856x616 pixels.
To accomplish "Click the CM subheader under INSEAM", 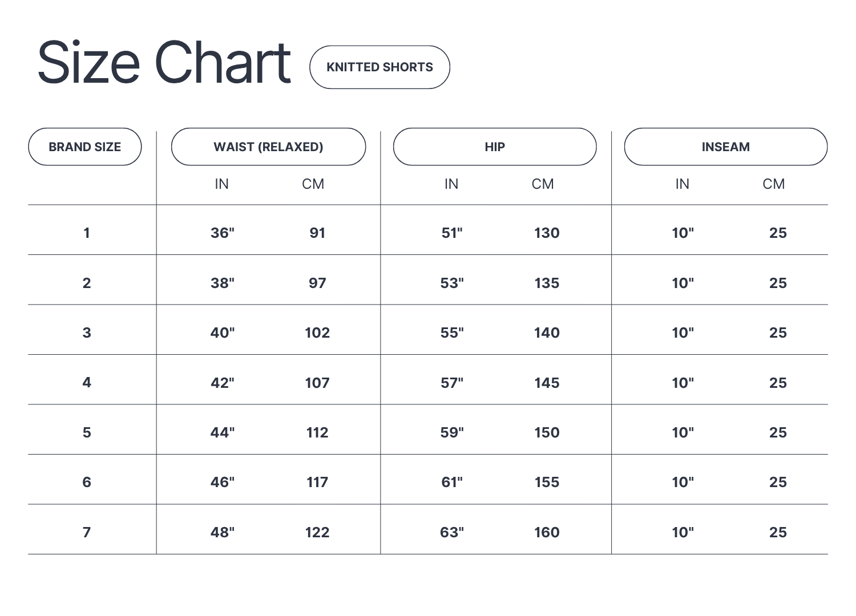I will coord(774,184).
